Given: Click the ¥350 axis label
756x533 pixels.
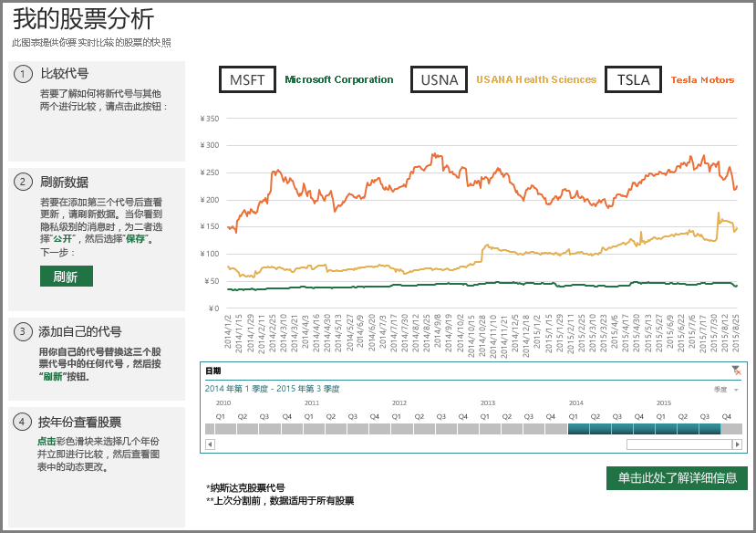Looking at the screenshot, I should point(210,119).
